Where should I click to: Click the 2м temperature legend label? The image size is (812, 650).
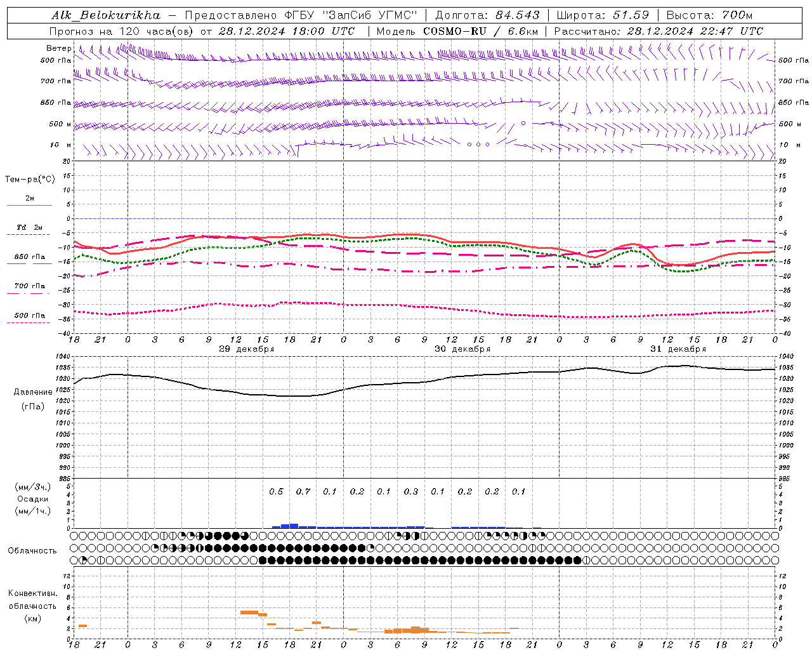30,198
